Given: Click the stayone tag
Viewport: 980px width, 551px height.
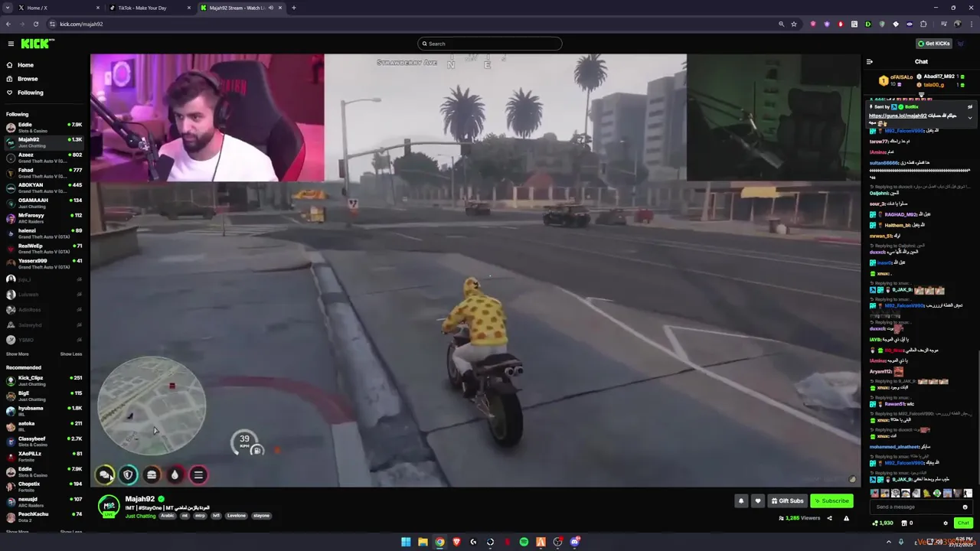Looking at the screenshot, I should coord(262,516).
